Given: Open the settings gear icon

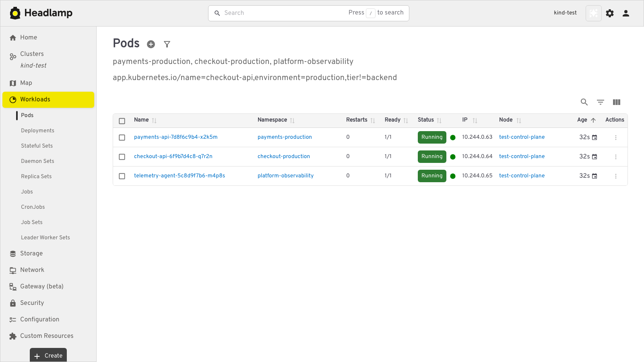Looking at the screenshot, I should [x=610, y=13].
